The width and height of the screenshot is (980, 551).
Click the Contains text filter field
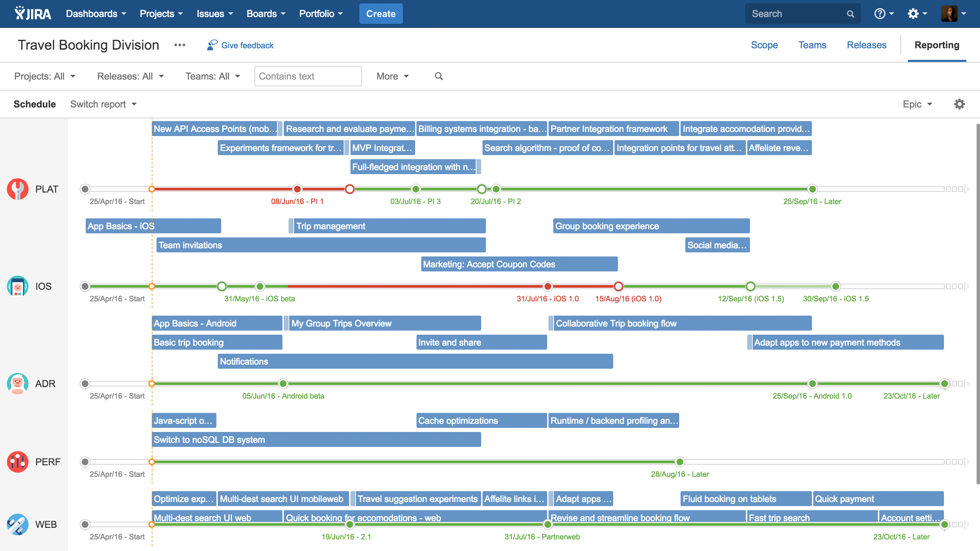coord(308,77)
